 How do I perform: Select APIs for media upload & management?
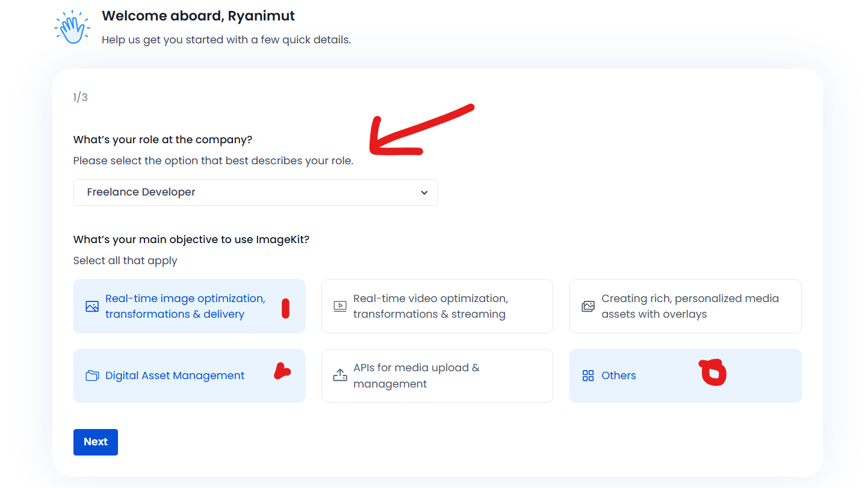tap(417, 375)
